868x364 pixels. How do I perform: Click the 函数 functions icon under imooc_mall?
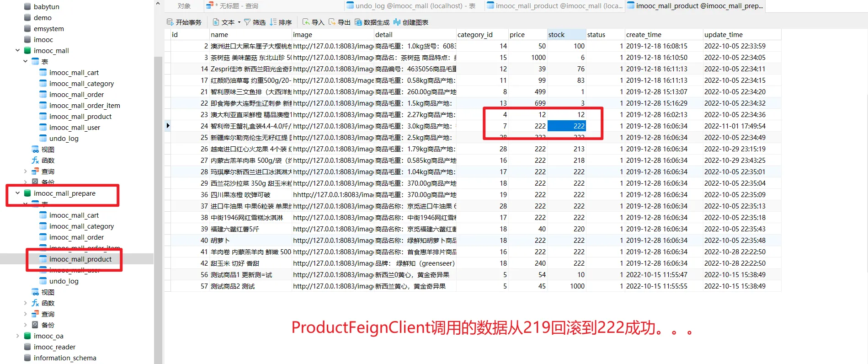35,160
